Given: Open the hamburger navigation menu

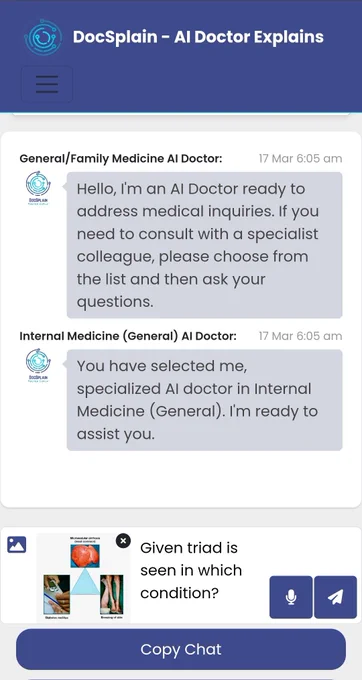Looking at the screenshot, I should [x=47, y=84].
